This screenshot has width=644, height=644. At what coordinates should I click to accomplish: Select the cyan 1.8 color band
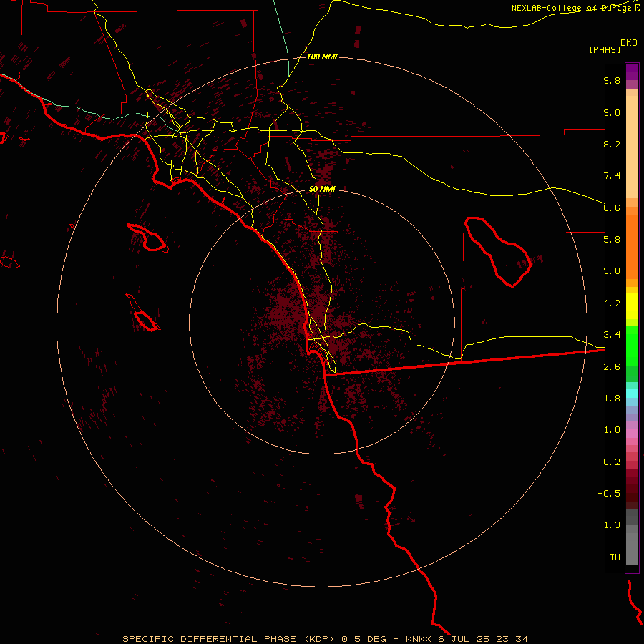(x=632, y=393)
